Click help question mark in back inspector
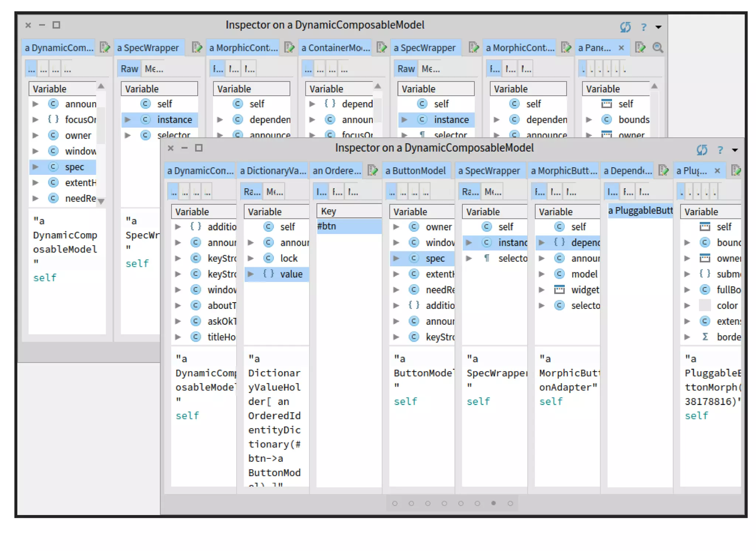 643,27
